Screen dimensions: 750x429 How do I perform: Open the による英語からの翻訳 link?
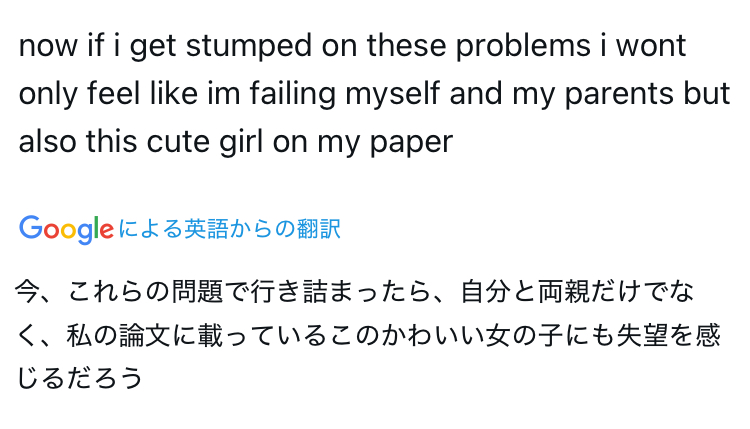pyautogui.click(x=229, y=229)
